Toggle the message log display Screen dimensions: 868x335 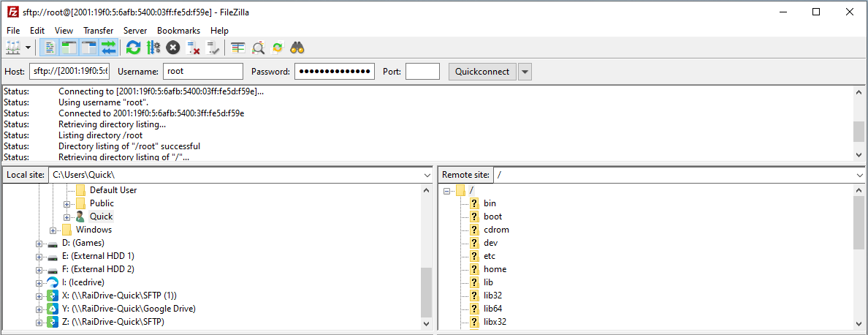tap(49, 48)
